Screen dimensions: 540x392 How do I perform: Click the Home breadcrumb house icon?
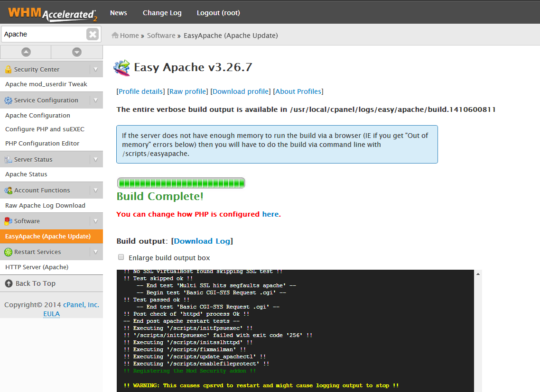coord(115,35)
